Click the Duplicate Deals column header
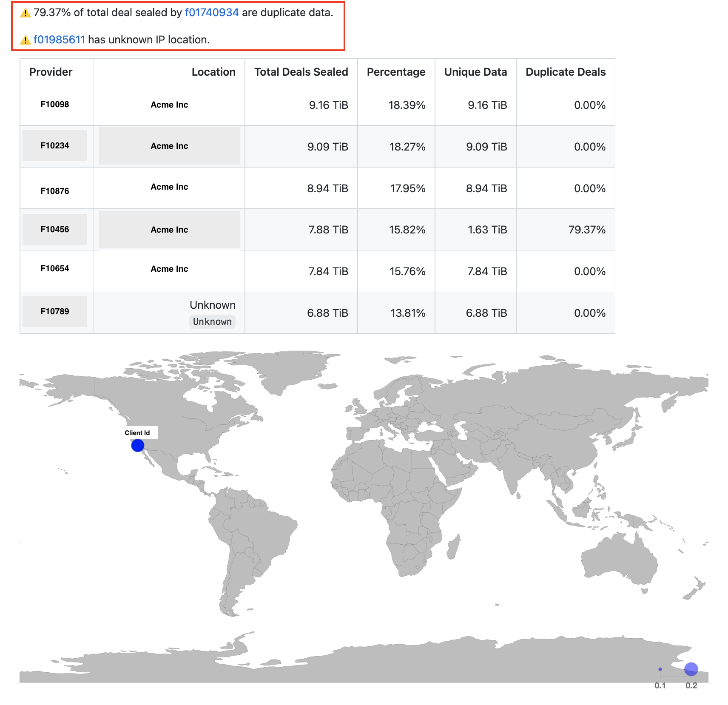728x705 pixels. point(566,72)
